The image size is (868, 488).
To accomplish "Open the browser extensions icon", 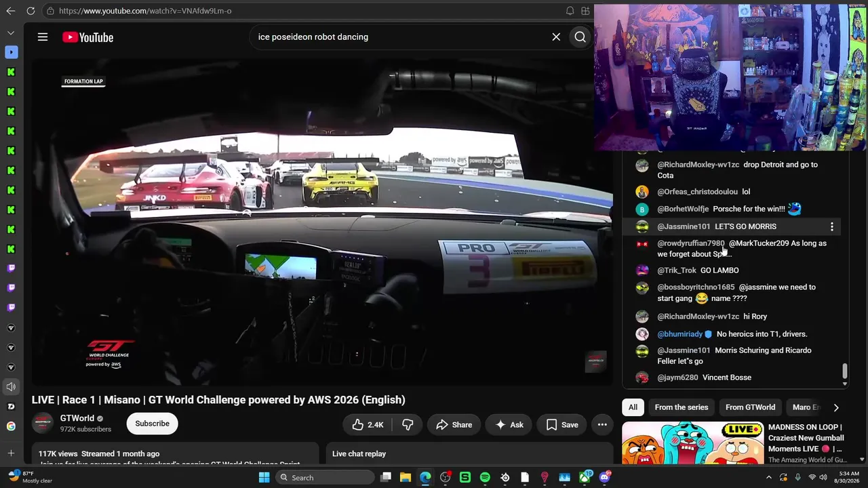I will 585,11.
